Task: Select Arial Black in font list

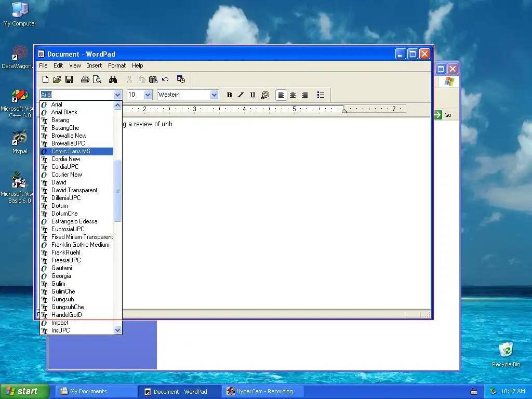Action: coord(77,112)
